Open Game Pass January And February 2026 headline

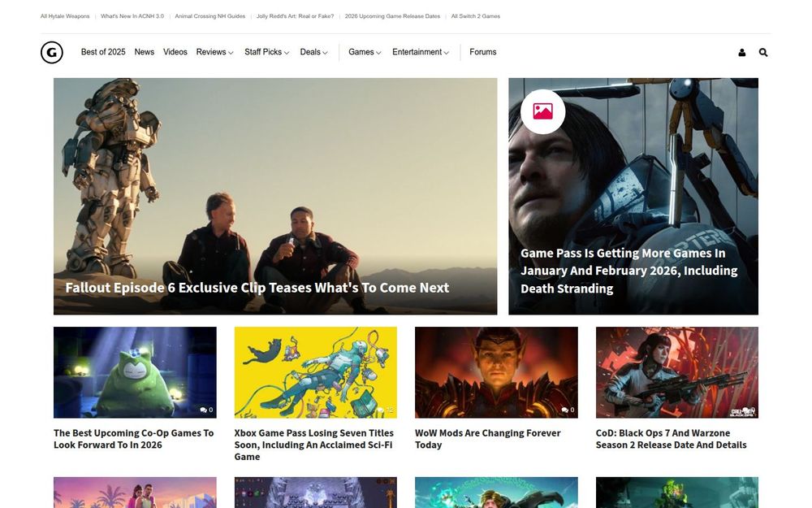point(628,271)
